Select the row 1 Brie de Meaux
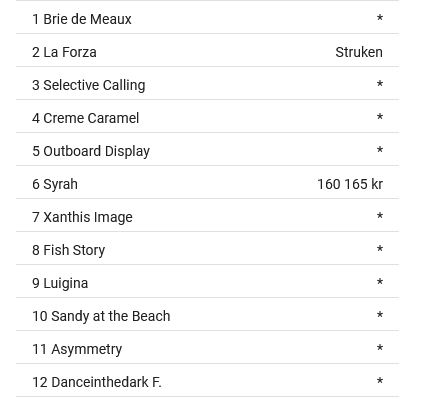This screenshot has height=405, width=441. coord(207,17)
